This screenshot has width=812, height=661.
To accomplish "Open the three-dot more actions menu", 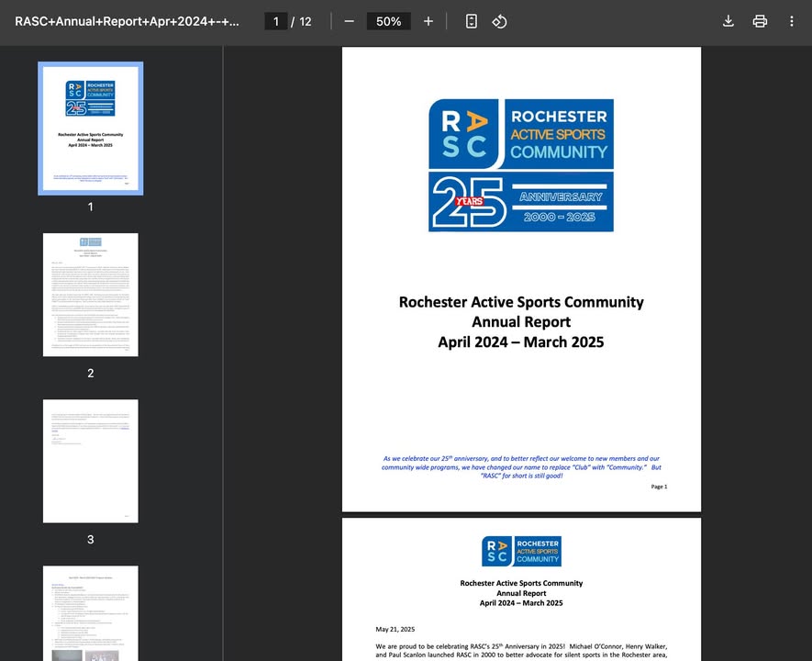I will pyautogui.click(x=791, y=21).
